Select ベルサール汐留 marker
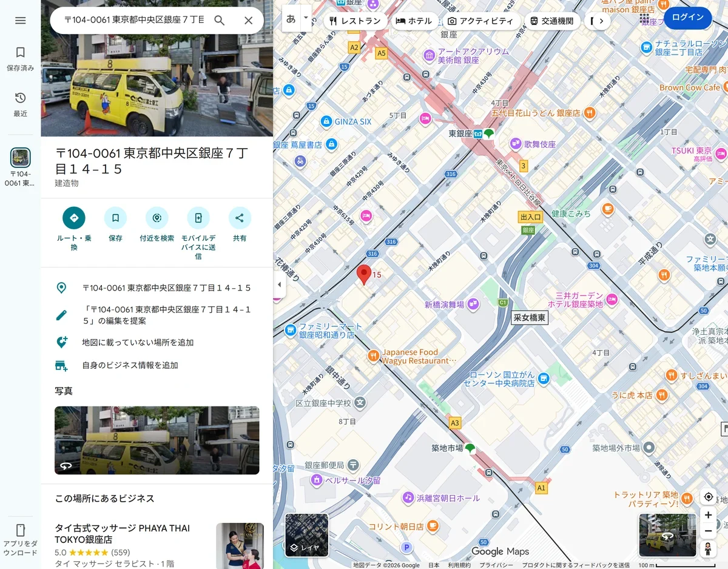Viewport: 728px width, 569px height. click(x=316, y=480)
